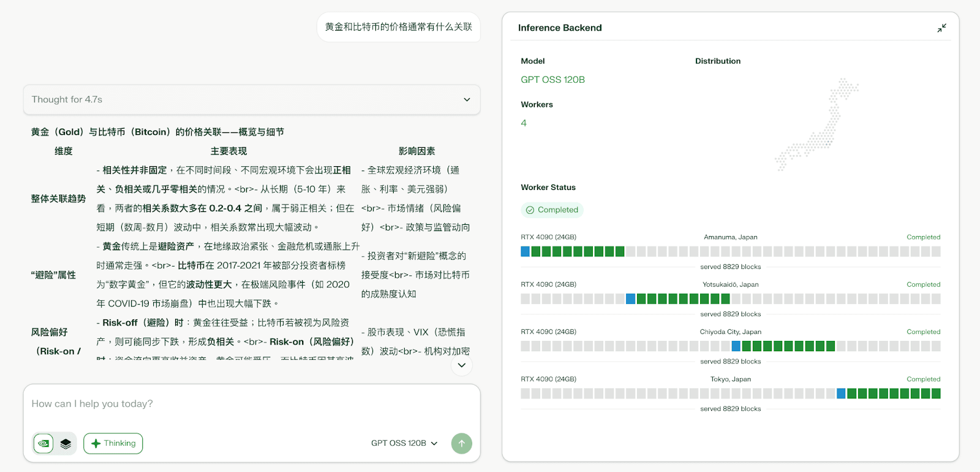Click the Tokyo worker blue block

841,394
